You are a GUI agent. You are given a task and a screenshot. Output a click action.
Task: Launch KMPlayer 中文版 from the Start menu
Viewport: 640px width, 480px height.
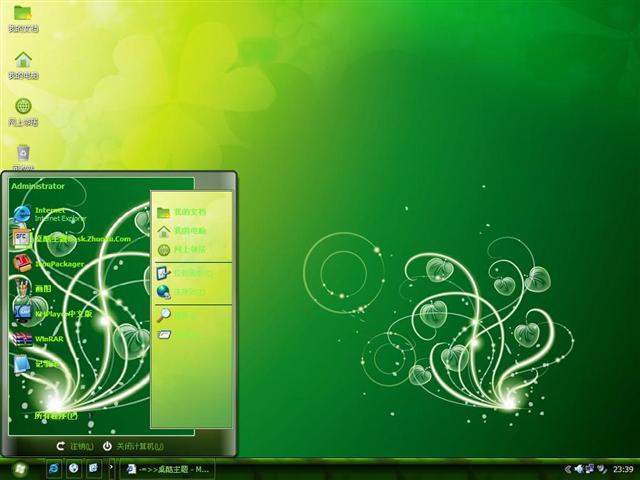[x=52, y=313]
